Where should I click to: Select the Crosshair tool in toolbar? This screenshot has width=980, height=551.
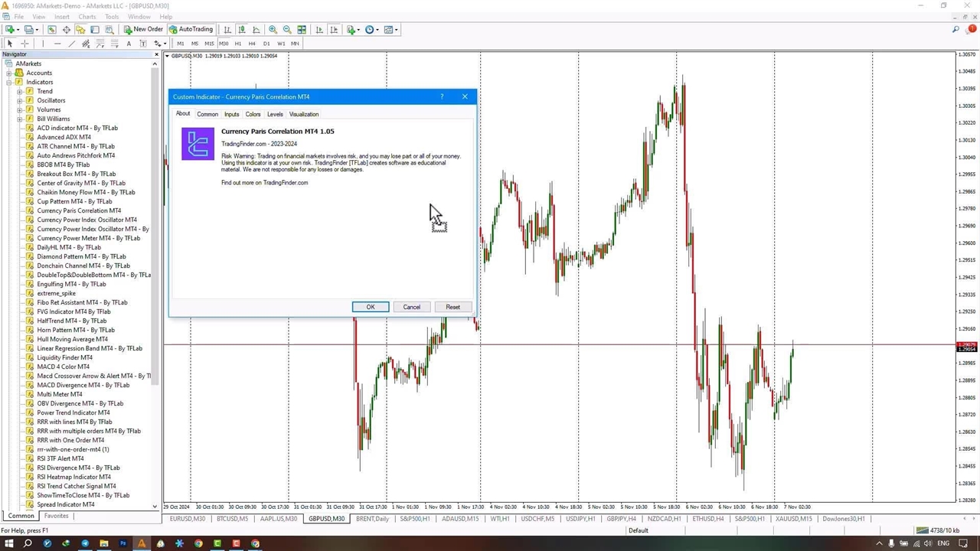pyautogui.click(x=24, y=44)
